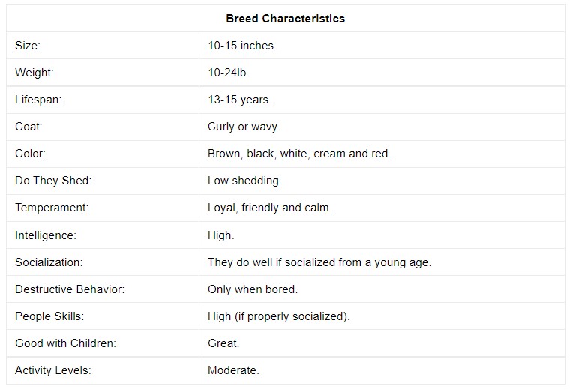Click Loyal, friendly and calm text
Screen dimensions: 570x392
pyautogui.click(x=270, y=208)
